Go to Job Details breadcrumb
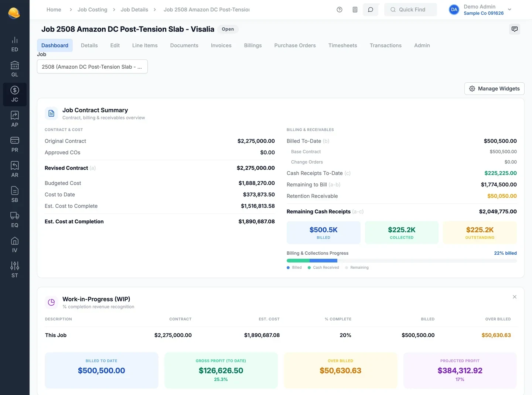Viewport: 532px width, 395px height. point(134,10)
